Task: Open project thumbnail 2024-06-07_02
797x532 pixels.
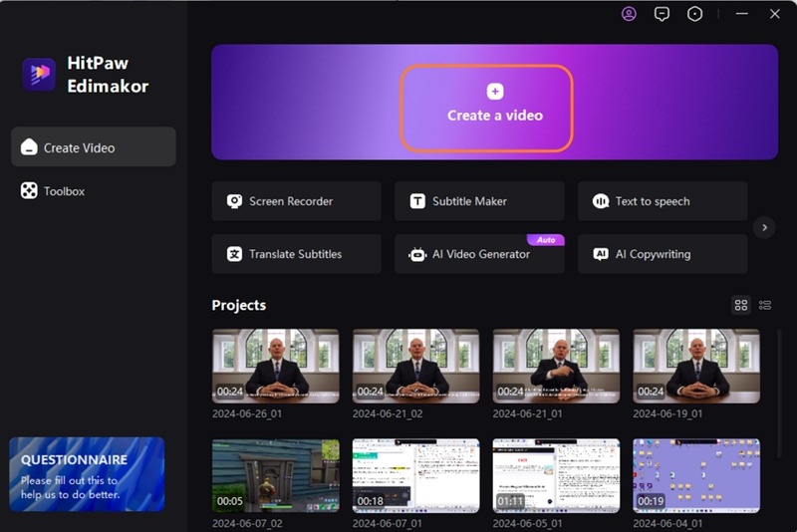Action: pyautogui.click(x=276, y=476)
